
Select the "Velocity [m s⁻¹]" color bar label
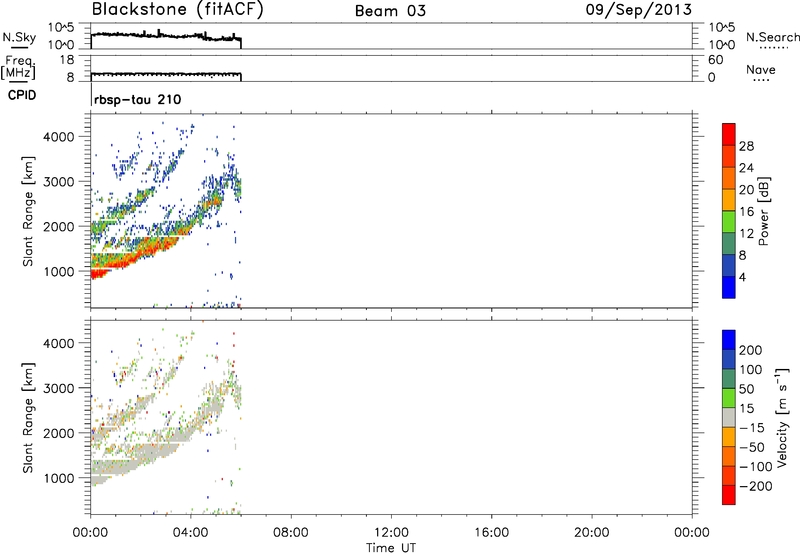pos(782,417)
